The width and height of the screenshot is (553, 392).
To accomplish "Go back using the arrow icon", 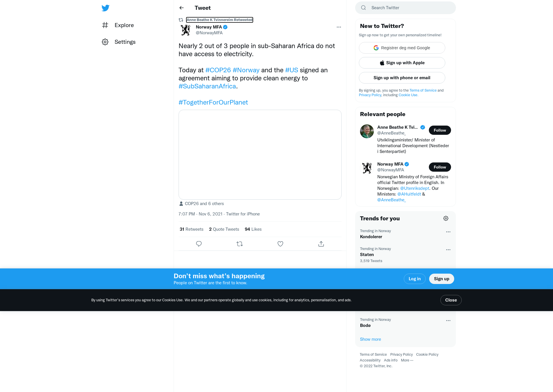I will [181, 8].
